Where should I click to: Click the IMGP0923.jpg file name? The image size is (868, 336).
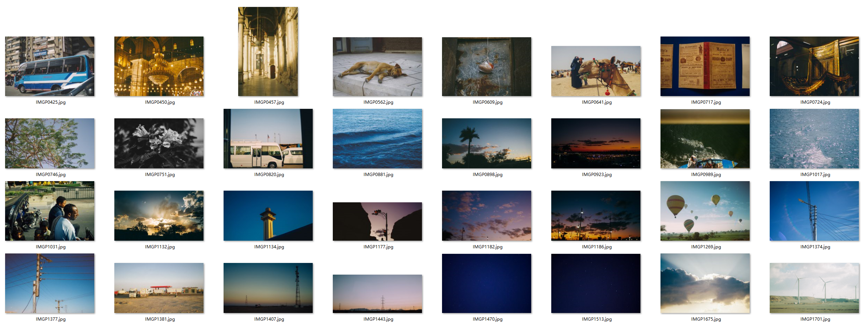597,175
